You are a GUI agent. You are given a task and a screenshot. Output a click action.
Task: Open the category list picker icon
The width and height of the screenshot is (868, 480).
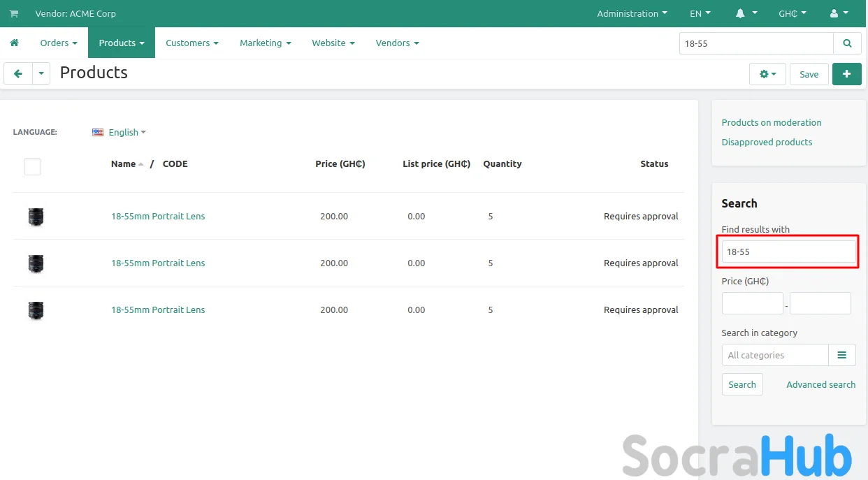(x=841, y=355)
